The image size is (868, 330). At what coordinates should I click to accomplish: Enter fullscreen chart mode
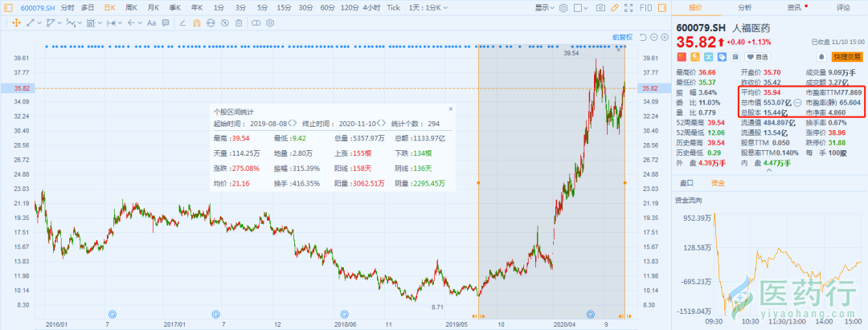click(628, 8)
